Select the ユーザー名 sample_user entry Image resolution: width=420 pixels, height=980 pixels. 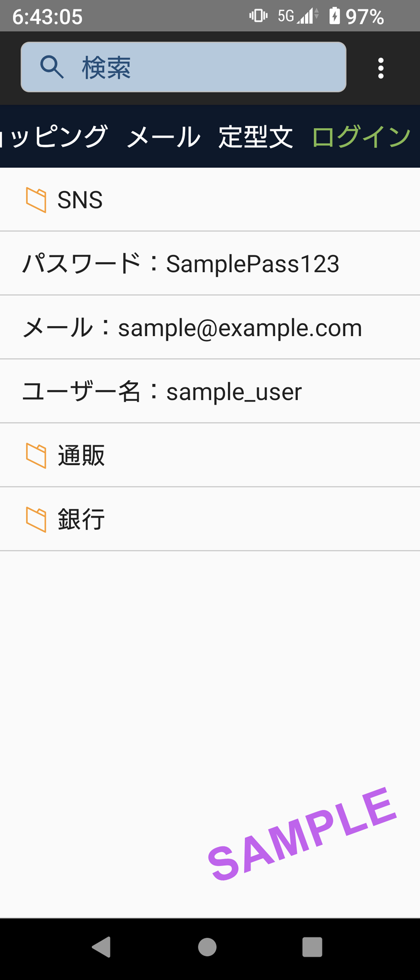tap(210, 392)
